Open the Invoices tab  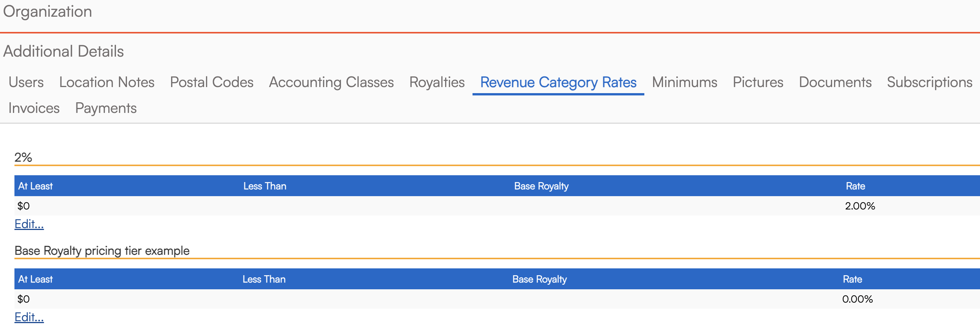[x=34, y=108]
